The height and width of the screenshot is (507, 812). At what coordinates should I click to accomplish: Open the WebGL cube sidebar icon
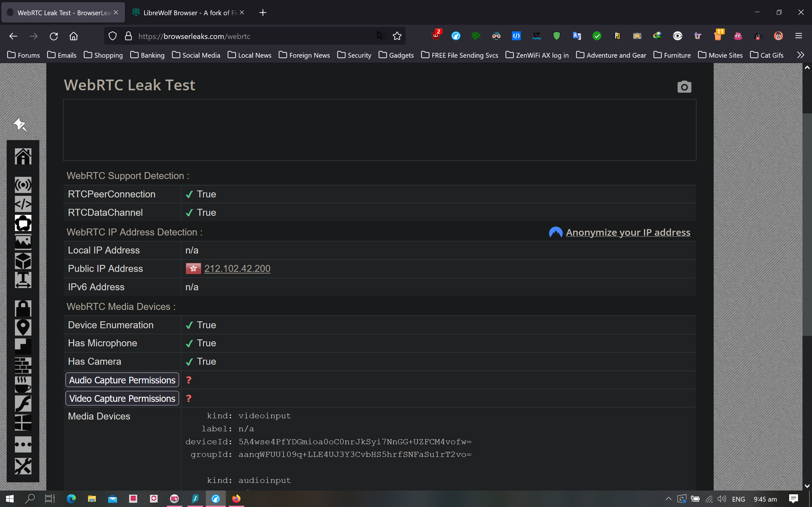[23, 261]
